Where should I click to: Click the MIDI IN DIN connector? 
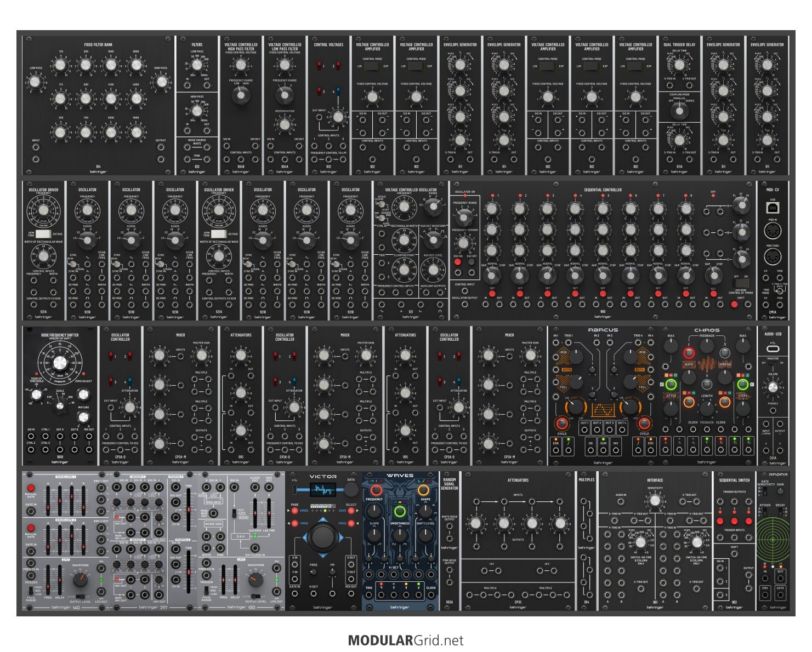[x=773, y=231]
